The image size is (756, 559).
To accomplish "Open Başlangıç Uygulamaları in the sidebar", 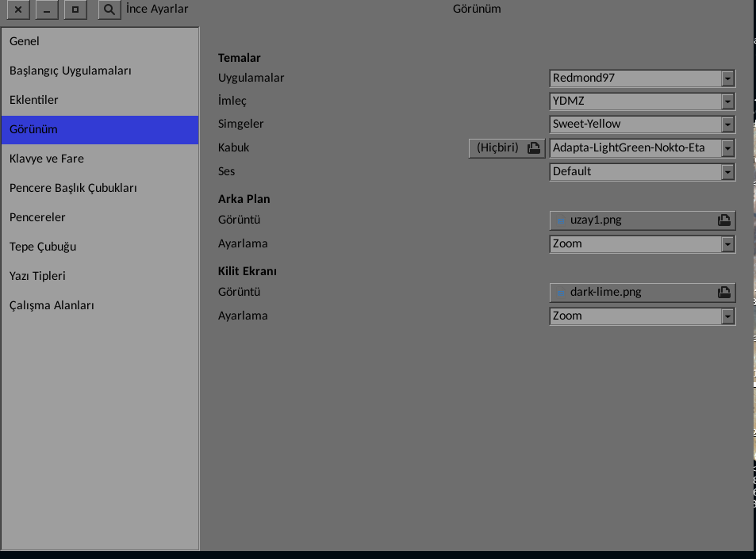I will pyautogui.click(x=100, y=71).
